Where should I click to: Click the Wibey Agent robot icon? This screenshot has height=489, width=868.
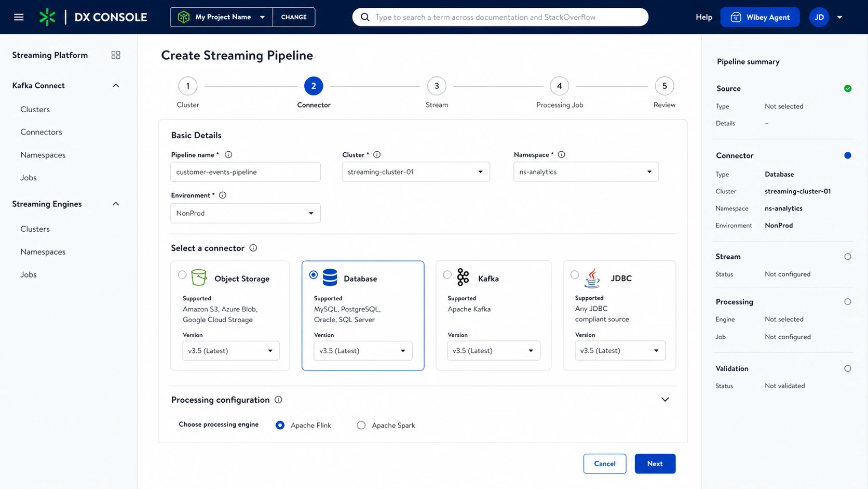[x=736, y=17]
